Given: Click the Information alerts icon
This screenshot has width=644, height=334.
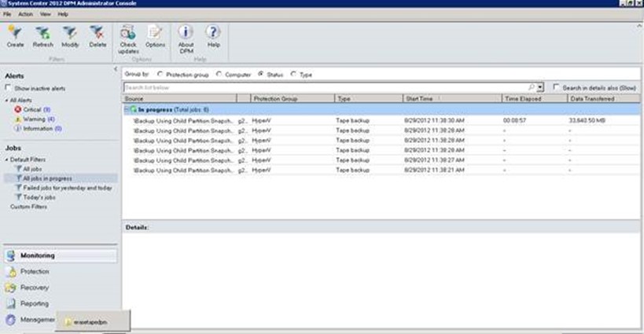Looking at the screenshot, I should (x=17, y=128).
